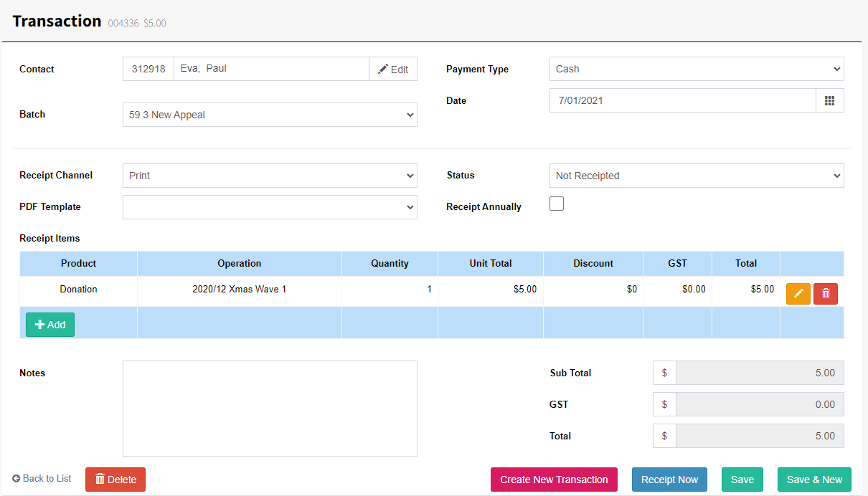Click the Date input field showing 7/01/2021
The height and width of the screenshot is (496, 868).
683,100
